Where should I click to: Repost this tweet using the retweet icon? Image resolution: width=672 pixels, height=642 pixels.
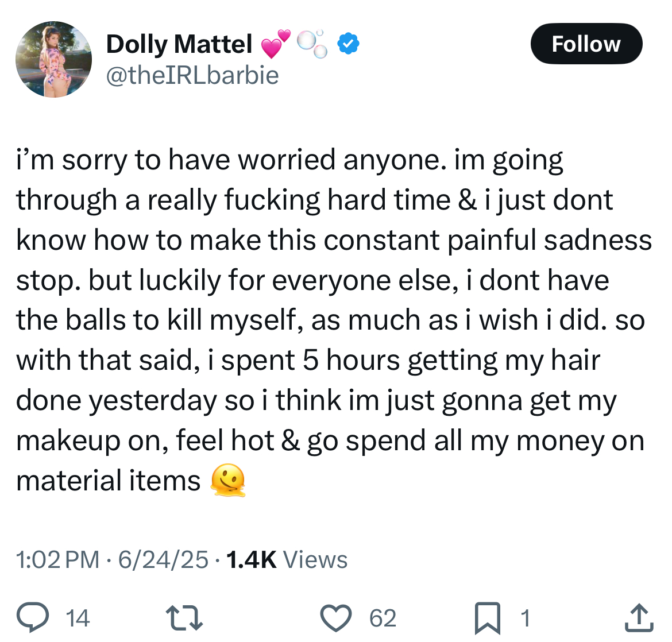pyautogui.click(x=184, y=617)
